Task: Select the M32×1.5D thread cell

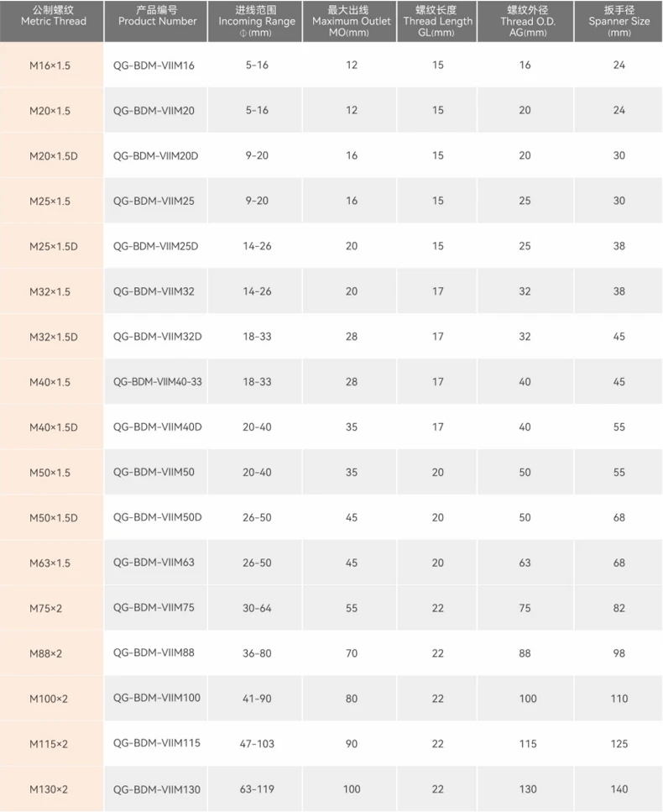Action: 53,337
